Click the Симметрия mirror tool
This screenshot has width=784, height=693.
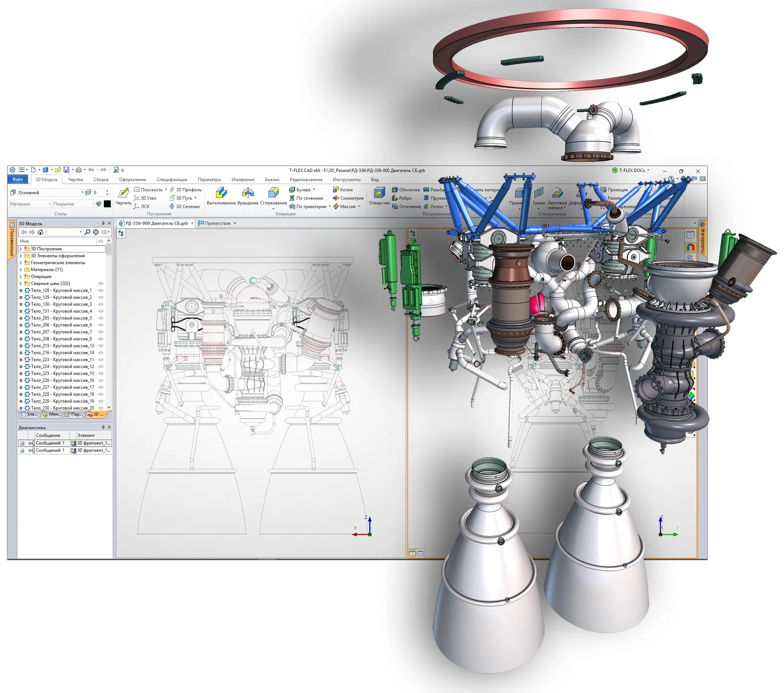click(x=348, y=198)
